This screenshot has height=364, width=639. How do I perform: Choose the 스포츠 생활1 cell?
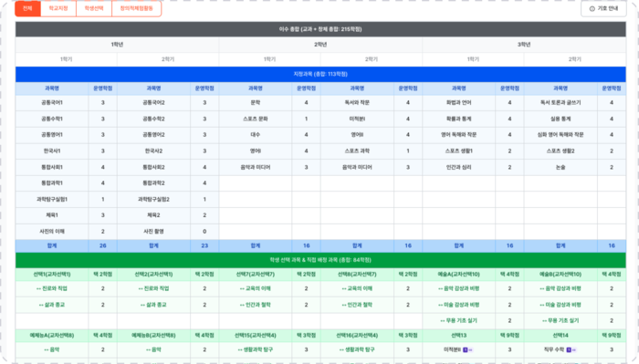459,151
